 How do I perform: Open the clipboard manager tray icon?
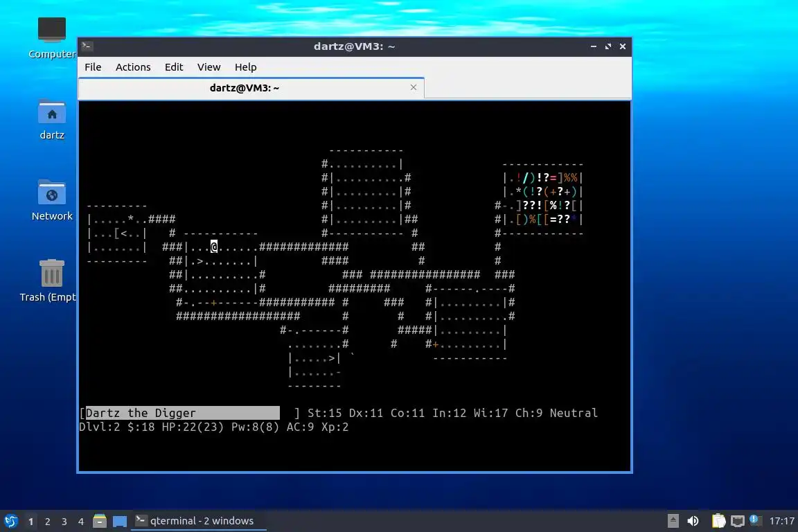click(x=718, y=521)
